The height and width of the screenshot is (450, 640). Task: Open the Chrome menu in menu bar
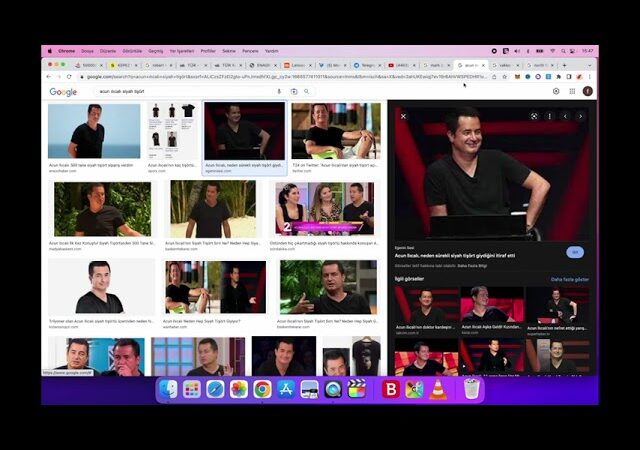click(66, 50)
